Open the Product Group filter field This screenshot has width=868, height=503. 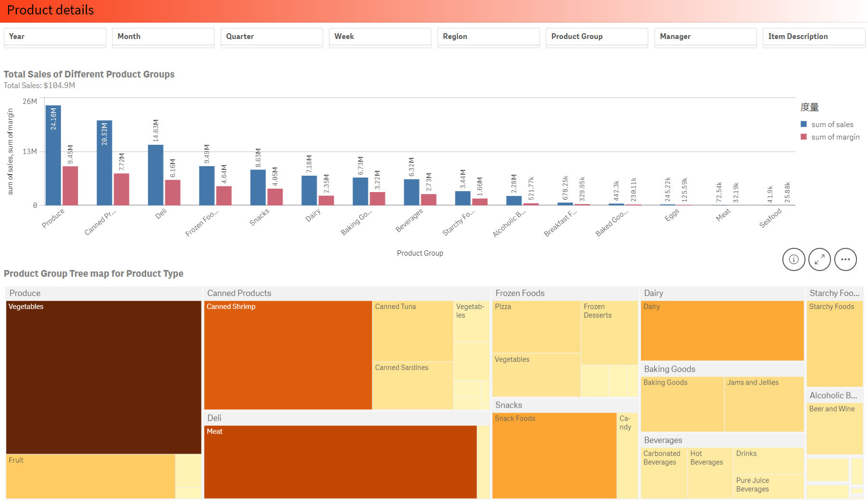coord(597,37)
